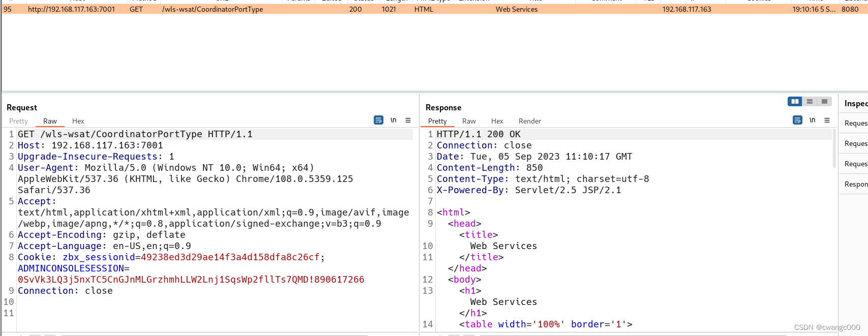Click the GET method cell
The image size is (868, 336).
coord(136,9)
